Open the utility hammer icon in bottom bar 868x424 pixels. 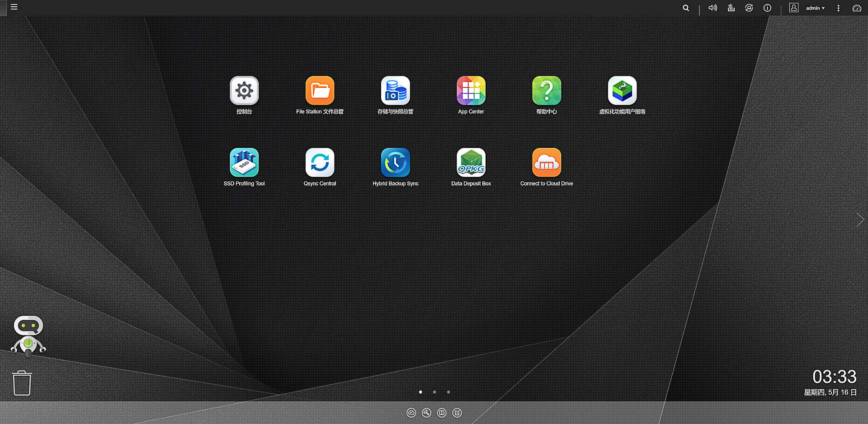tap(426, 413)
